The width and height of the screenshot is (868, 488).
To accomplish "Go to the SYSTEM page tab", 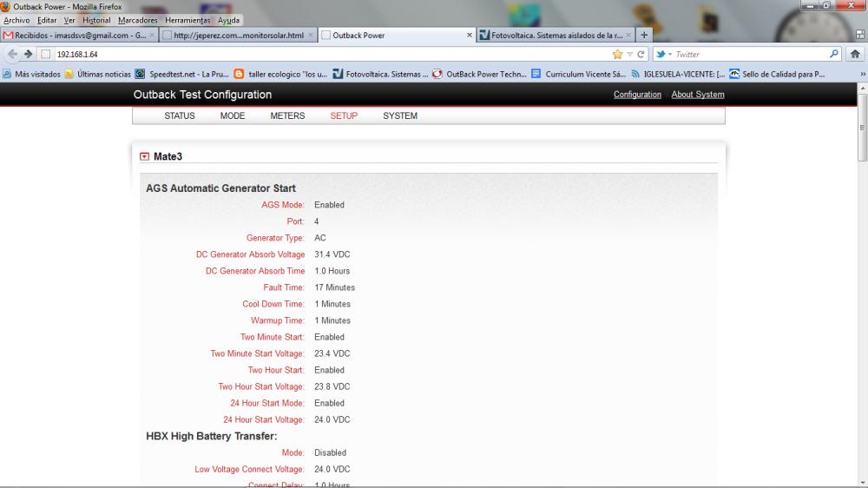I will (x=400, y=115).
